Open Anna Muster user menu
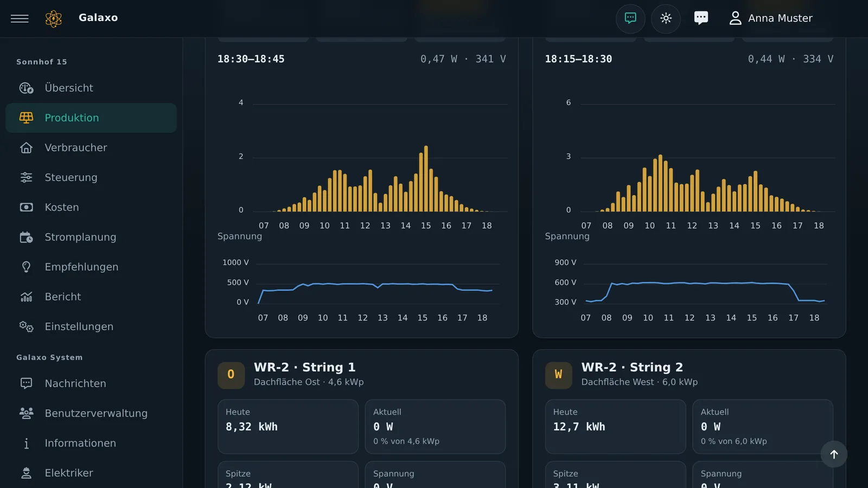Viewport: 868px width, 488px height. pyautogui.click(x=770, y=18)
